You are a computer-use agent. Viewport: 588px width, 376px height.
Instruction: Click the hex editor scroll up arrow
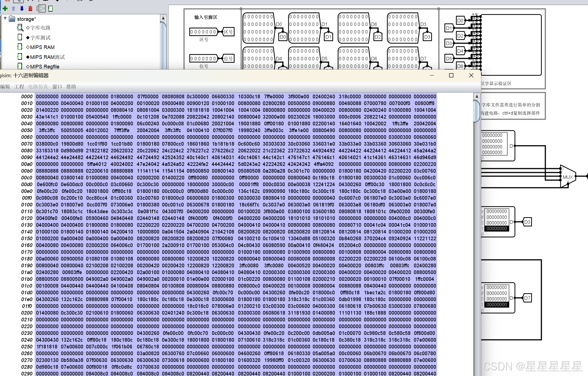pos(477,96)
